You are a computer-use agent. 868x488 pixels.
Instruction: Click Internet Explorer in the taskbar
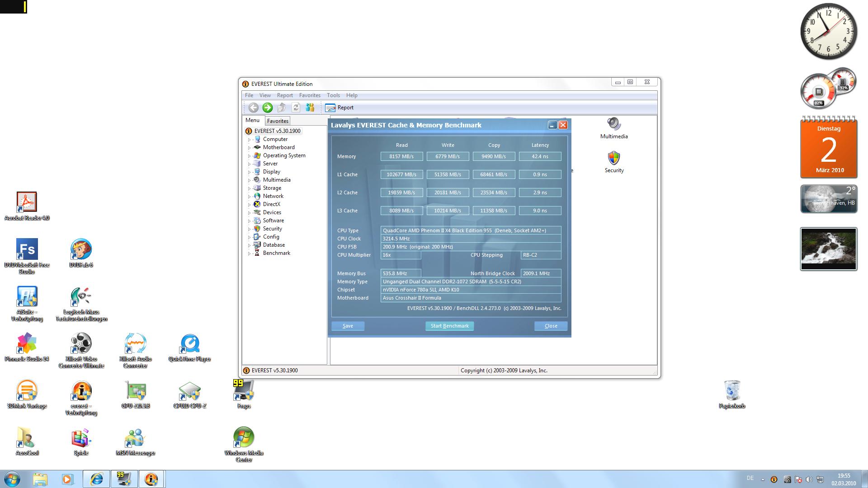96,479
